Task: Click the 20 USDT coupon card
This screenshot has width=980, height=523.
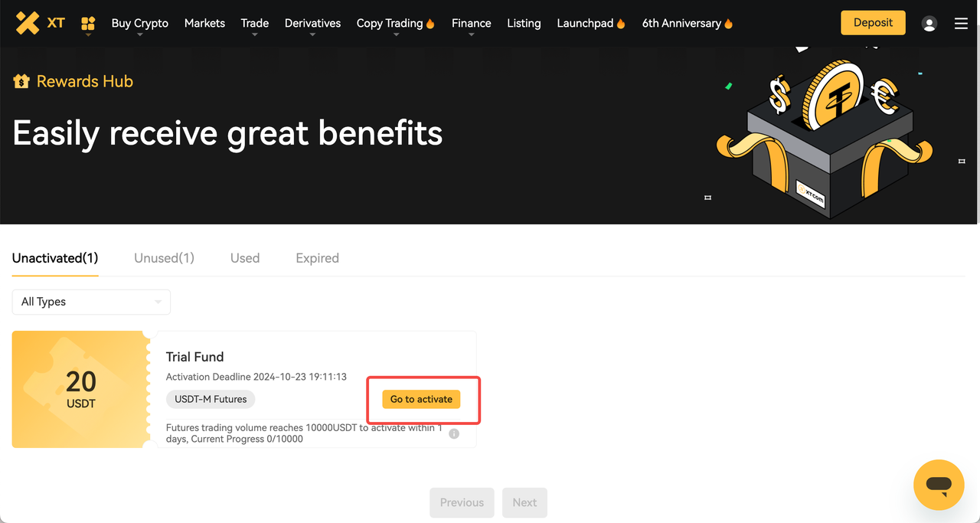Action: point(80,389)
